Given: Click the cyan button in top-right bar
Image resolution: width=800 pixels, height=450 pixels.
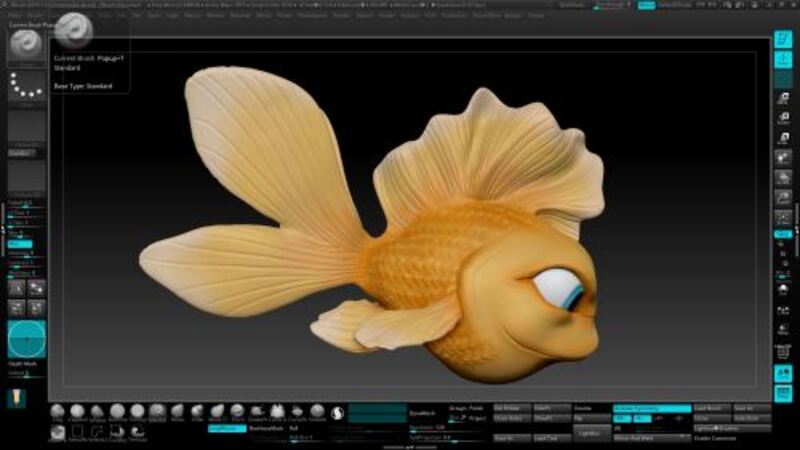Looking at the screenshot, I should click(646, 5).
